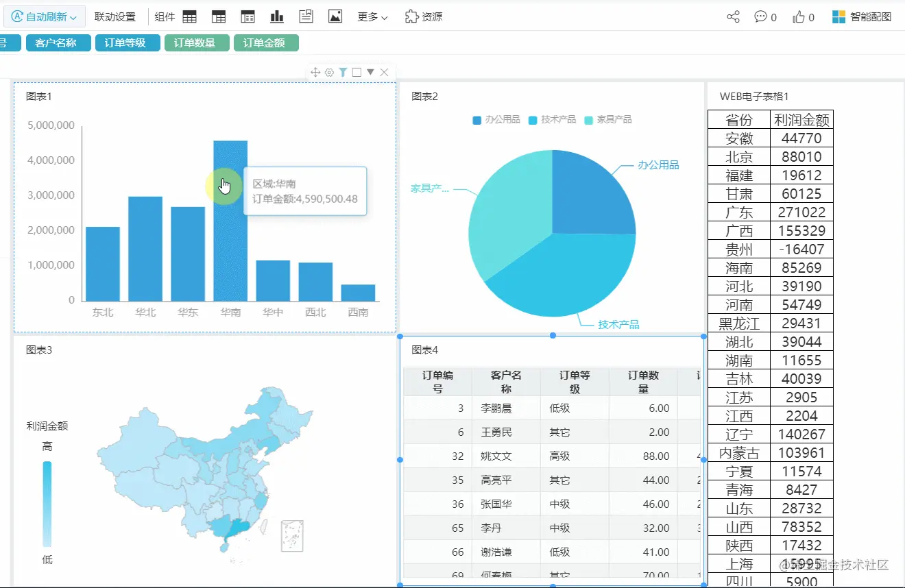Select the 图表4 title
The height and width of the screenshot is (588, 905).
[424, 350]
